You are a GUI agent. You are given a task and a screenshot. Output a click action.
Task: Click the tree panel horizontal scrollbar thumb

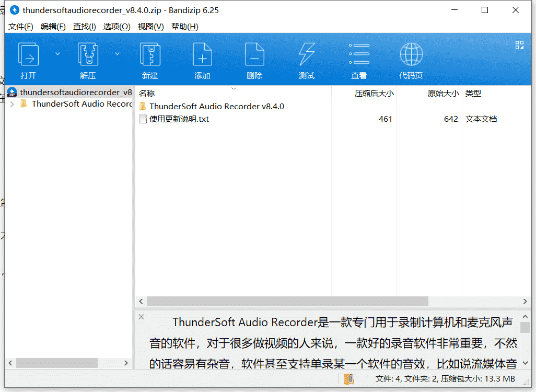click(x=57, y=363)
